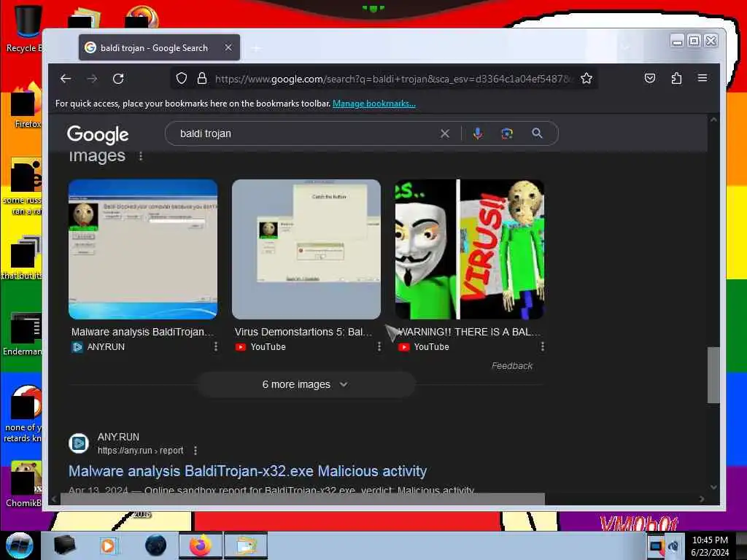747x560 pixels.
Task: Click the Google logo
Action: coord(98,135)
